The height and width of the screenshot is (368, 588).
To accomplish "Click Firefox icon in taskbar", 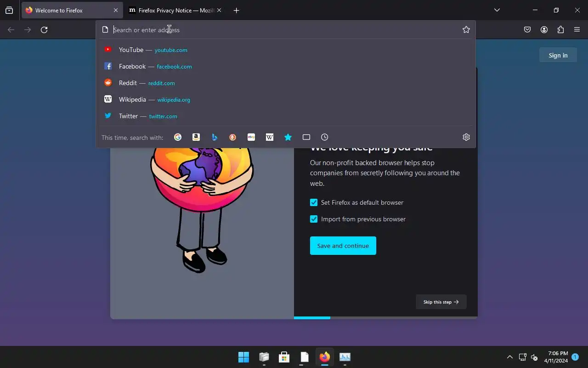I will 324,357.
